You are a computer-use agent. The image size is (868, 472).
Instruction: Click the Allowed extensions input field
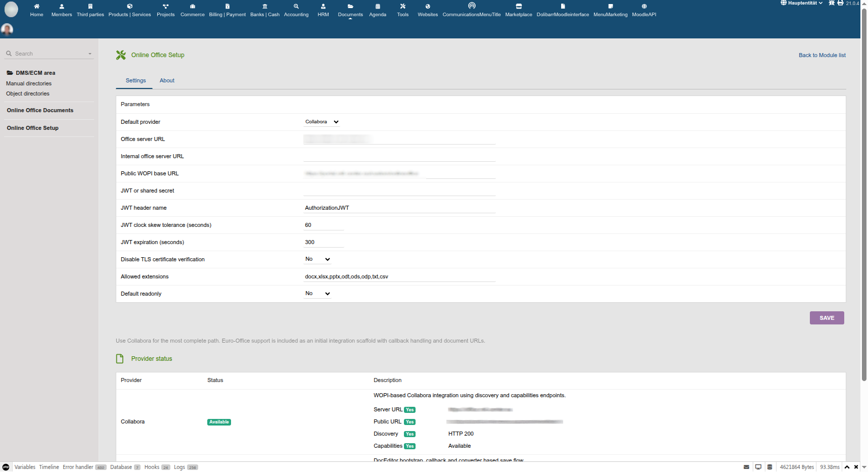point(399,276)
